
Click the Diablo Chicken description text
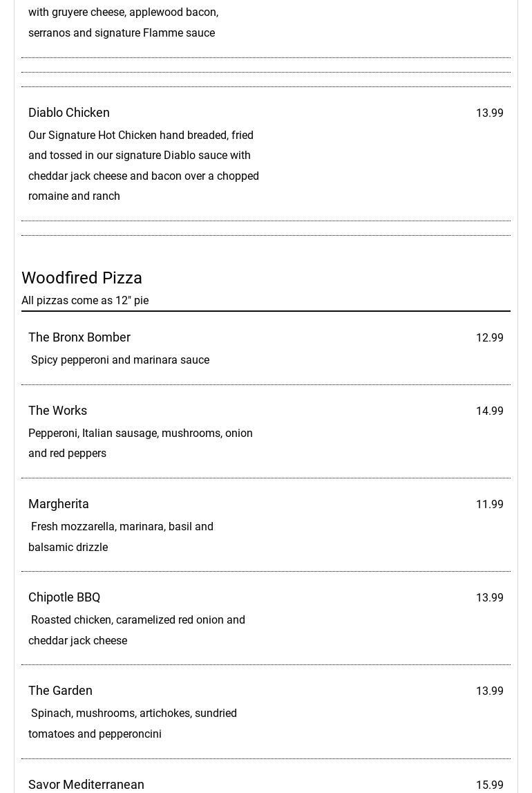[144, 166]
